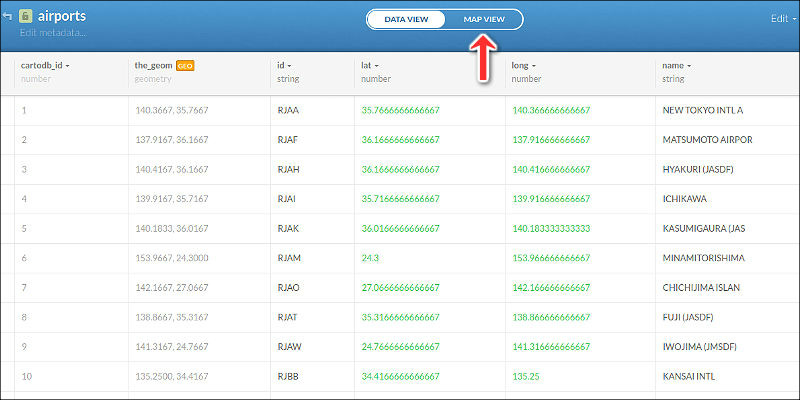The height and width of the screenshot is (400, 800).
Task: Select name cell NEW TOKYO INTL A
Action: (x=703, y=110)
